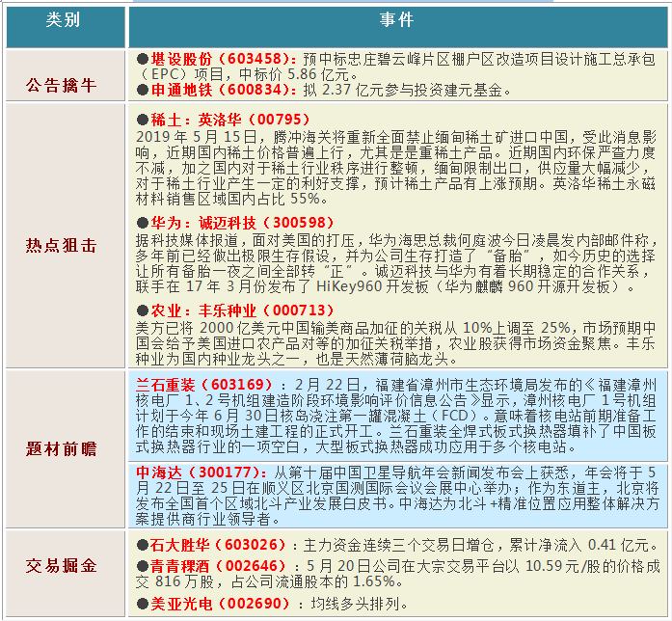This screenshot has width=672, height=621.
Task: Click stock name 美亚光电（002690）
Action: (x=220, y=604)
